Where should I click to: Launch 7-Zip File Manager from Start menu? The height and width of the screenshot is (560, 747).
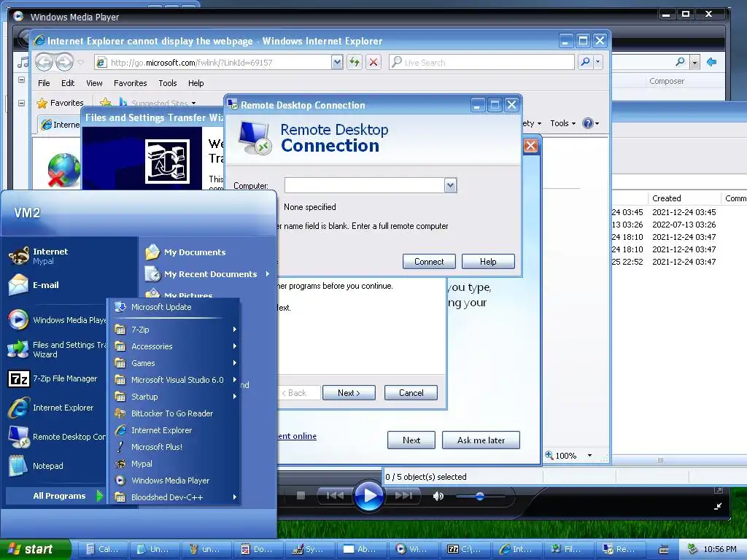(53, 378)
